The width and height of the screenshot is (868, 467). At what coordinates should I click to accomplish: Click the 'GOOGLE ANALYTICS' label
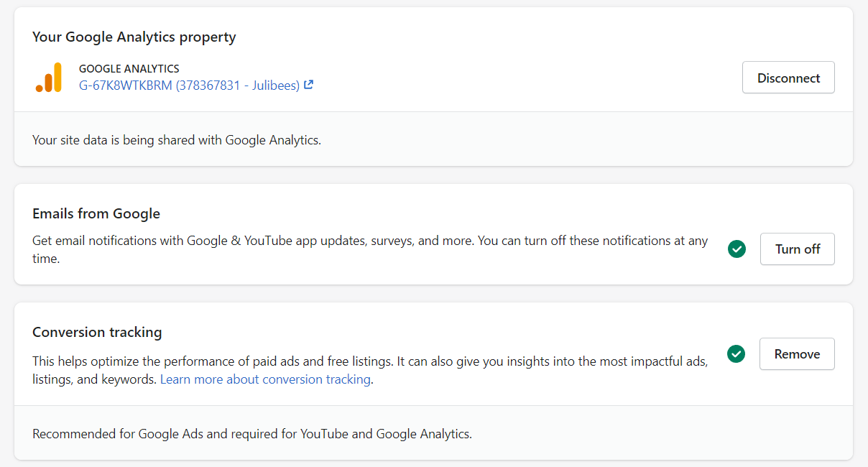[x=129, y=69]
